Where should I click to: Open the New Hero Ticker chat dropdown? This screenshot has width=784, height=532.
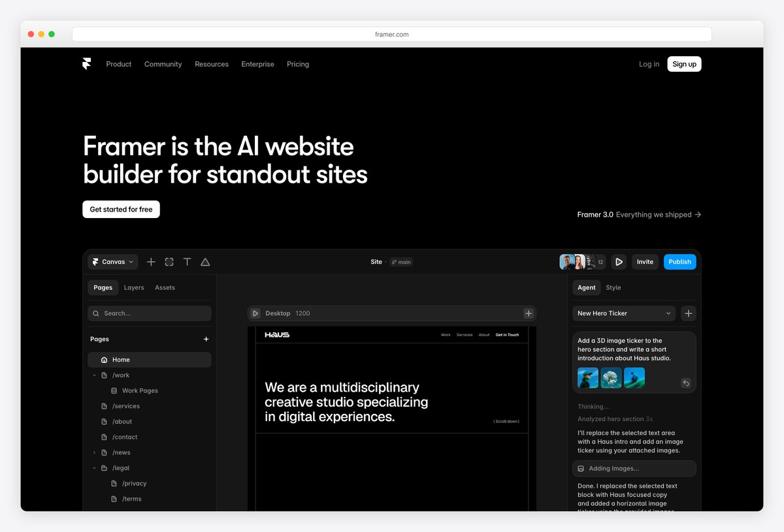[x=625, y=313]
